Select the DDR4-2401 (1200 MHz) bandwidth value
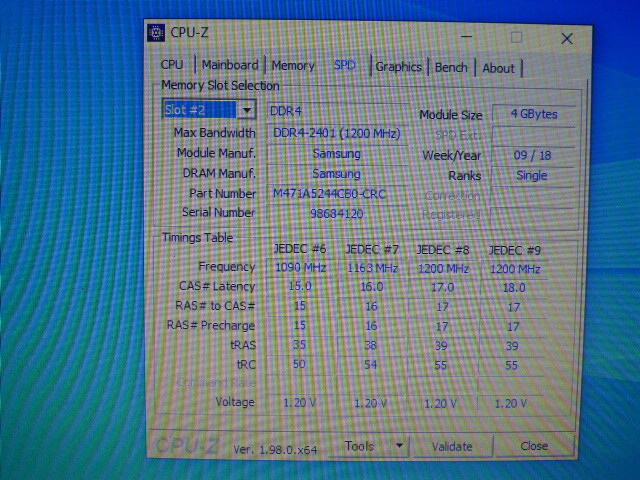This screenshot has height=480, width=640. click(x=337, y=133)
